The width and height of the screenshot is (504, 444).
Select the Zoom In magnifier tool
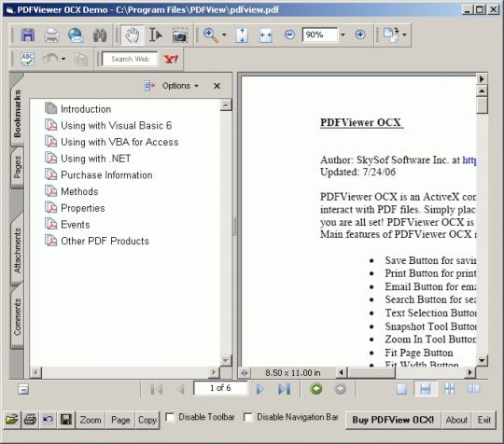211,35
